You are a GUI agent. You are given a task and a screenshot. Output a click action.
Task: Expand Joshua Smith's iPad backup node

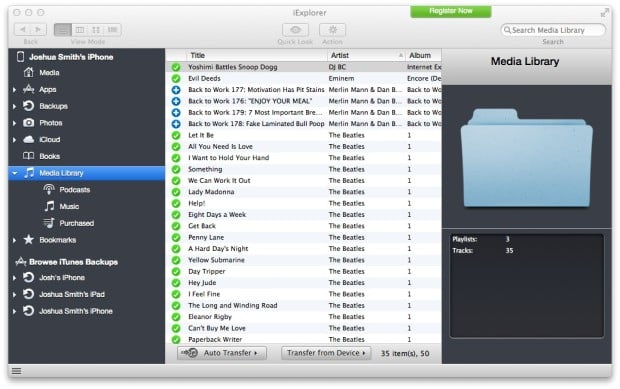[14, 295]
